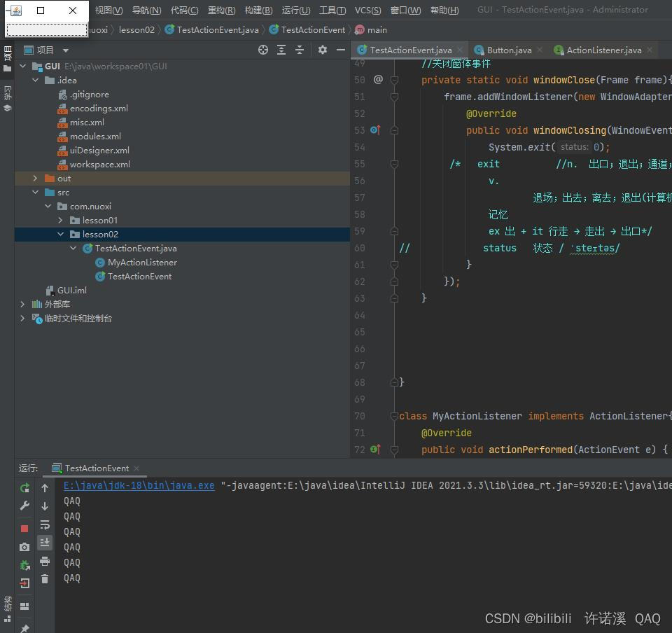Viewport: 672px width, 633px height.
Task: Click the locate-in-project crosshair icon
Action: click(x=263, y=50)
